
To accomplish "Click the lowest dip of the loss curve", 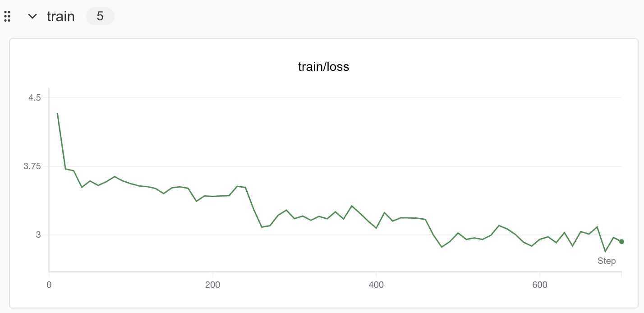I will click(605, 252).
